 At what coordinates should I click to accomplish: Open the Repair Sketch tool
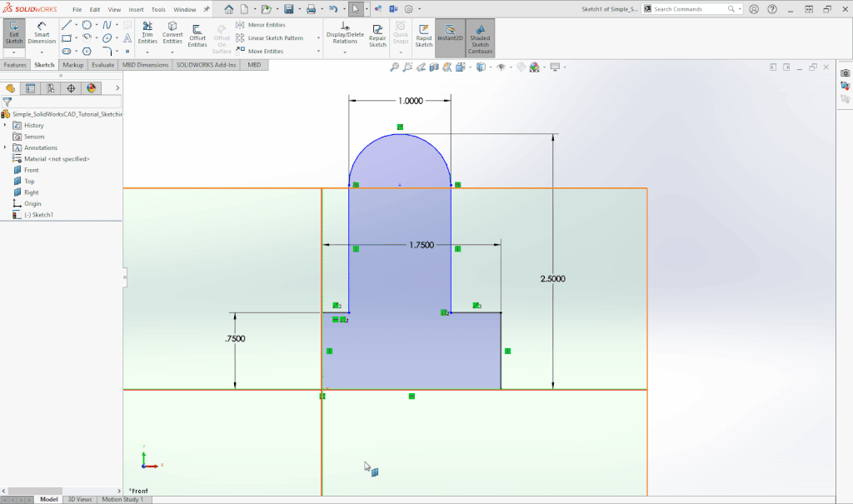click(377, 33)
